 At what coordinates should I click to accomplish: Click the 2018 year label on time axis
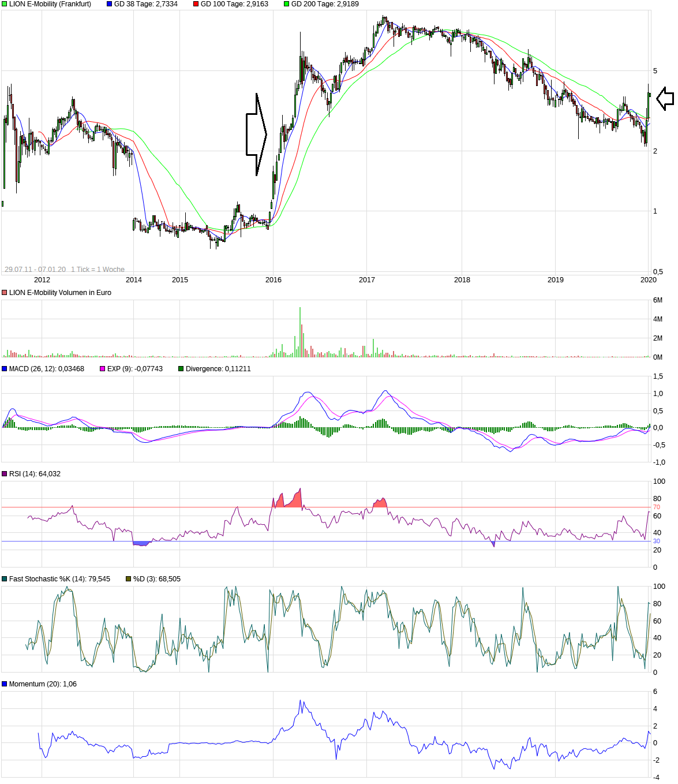(462, 280)
